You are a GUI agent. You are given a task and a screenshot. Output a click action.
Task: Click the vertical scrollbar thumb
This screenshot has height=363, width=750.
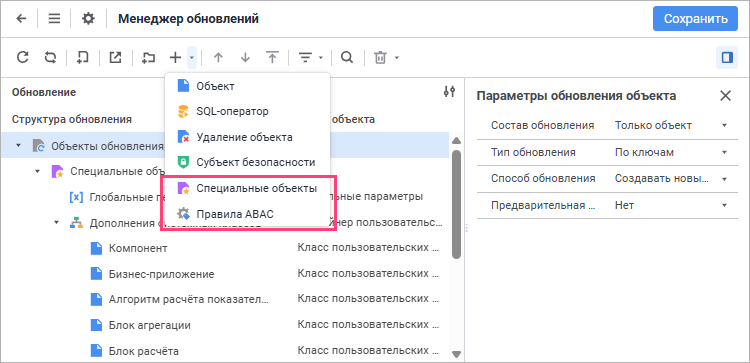(x=456, y=205)
